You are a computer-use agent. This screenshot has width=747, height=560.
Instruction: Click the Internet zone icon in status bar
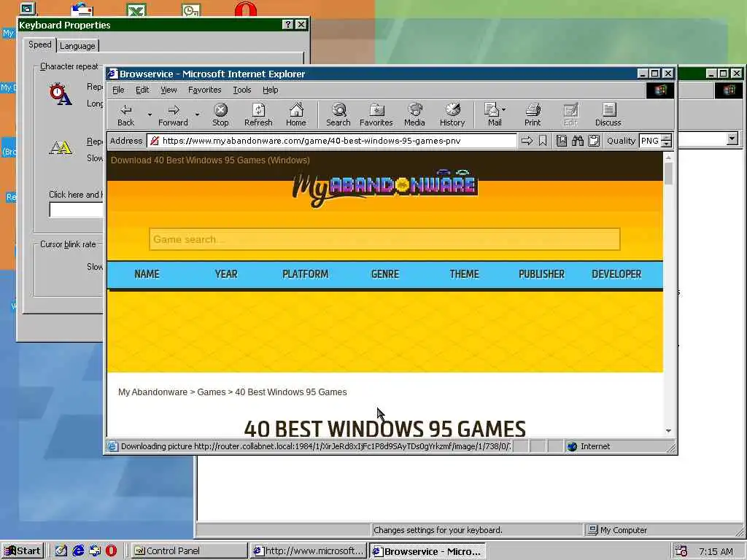click(x=572, y=446)
